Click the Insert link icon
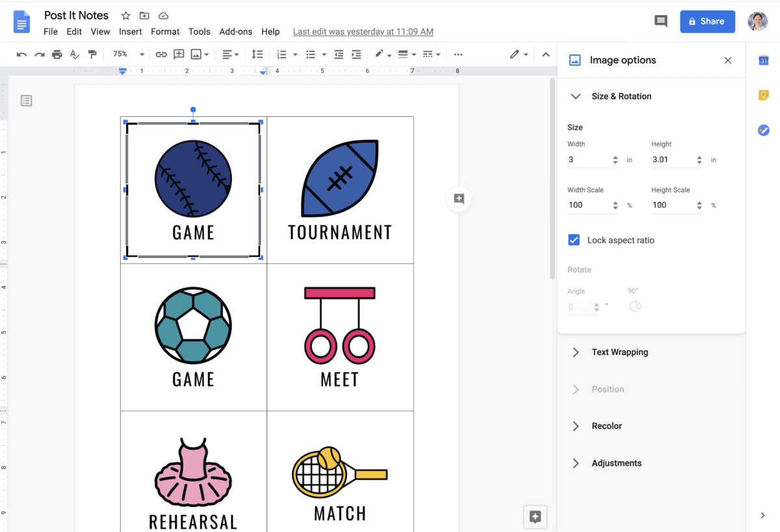This screenshot has width=780, height=532. point(161,55)
